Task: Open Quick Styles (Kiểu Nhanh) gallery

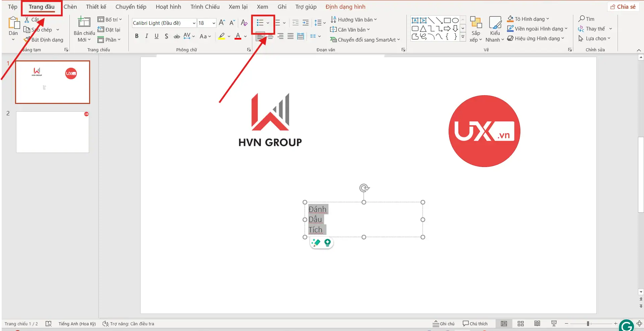Action: tap(495, 29)
